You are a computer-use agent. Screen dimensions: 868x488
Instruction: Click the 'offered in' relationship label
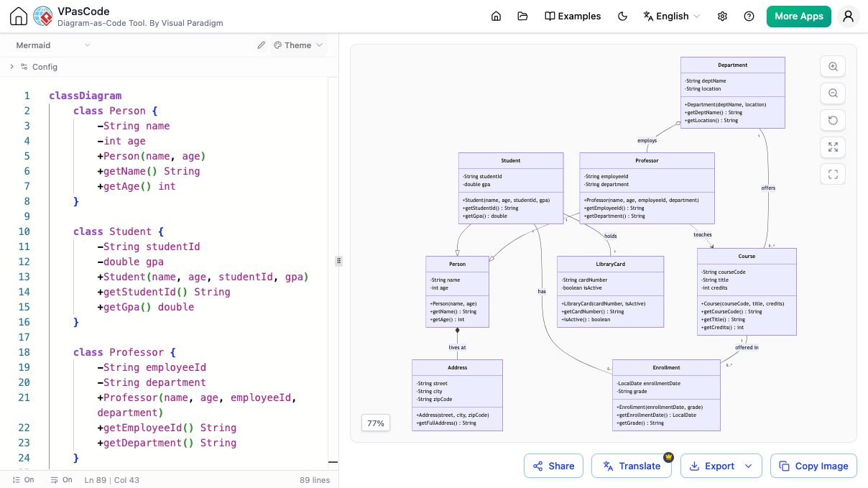click(x=747, y=347)
